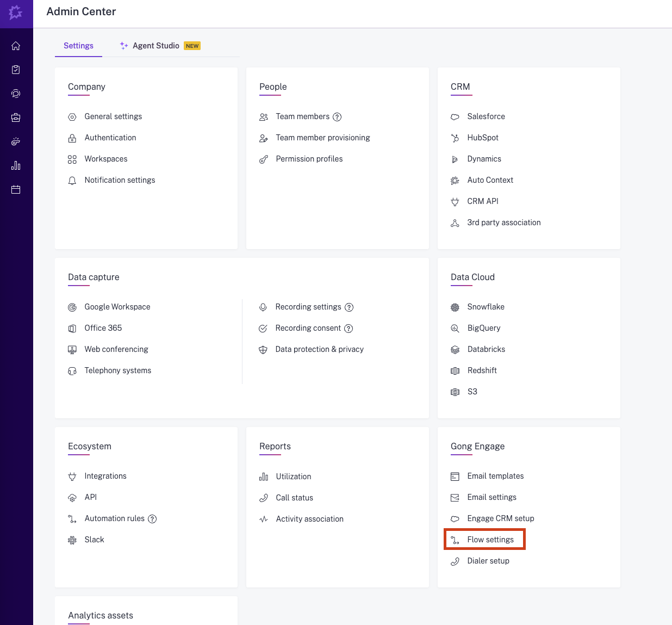Open Recording settings
This screenshot has width=672, height=625.
(308, 307)
